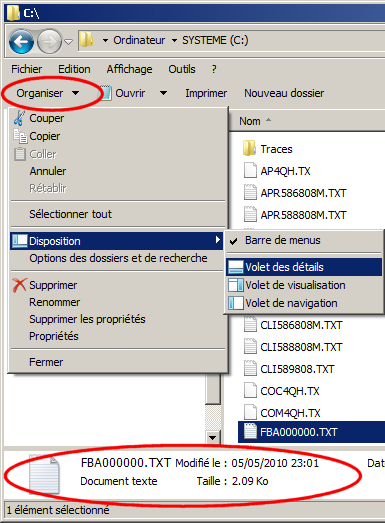Expand the dropdown arrow before Ordinateur
Screen dimensions: 385x523
pos(105,40)
